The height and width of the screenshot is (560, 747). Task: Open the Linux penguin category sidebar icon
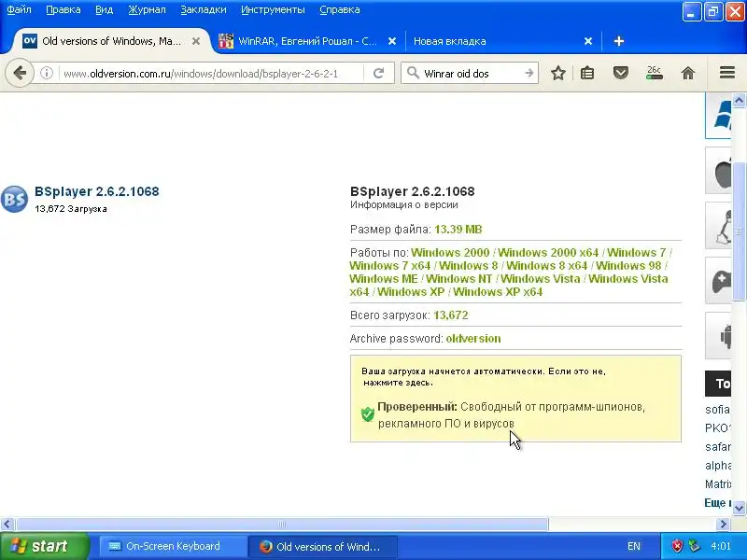point(718,226)
